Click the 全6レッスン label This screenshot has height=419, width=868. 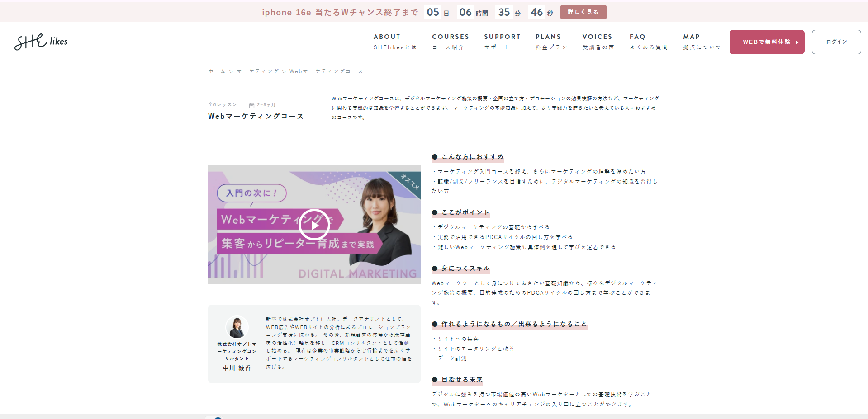coord(223,104)
